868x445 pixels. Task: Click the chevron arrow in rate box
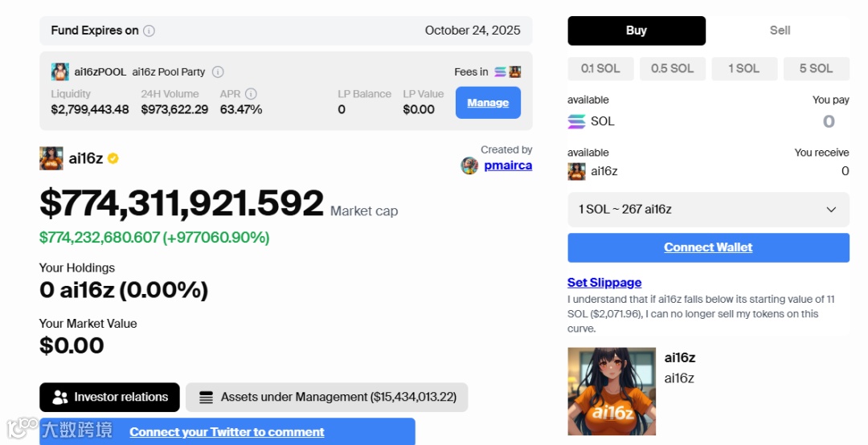coord(831,209)
